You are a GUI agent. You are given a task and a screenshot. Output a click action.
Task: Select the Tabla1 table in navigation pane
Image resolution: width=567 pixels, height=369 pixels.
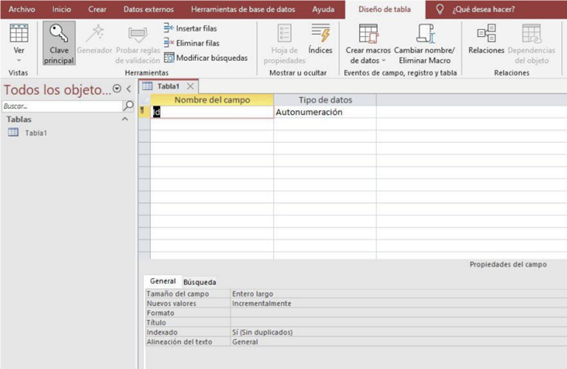click(x=36, y=133)
